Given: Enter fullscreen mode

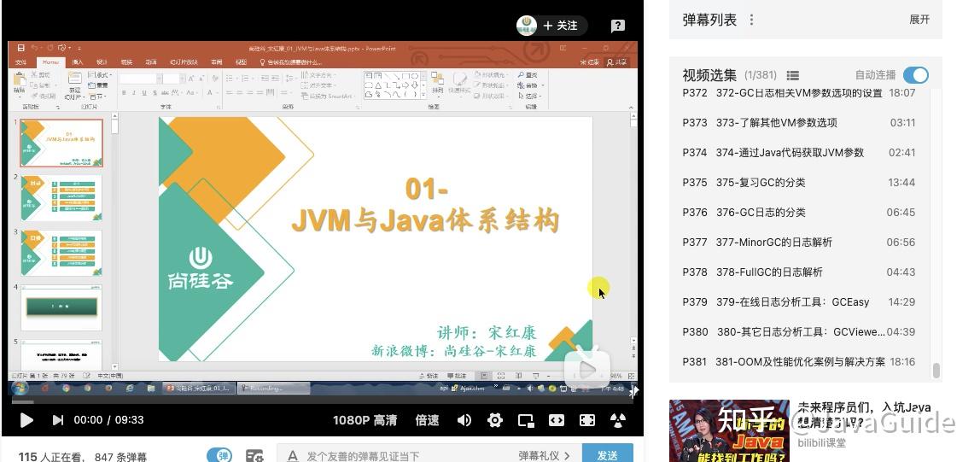Looking at the screenshot, I should click(x=586, y=420).
